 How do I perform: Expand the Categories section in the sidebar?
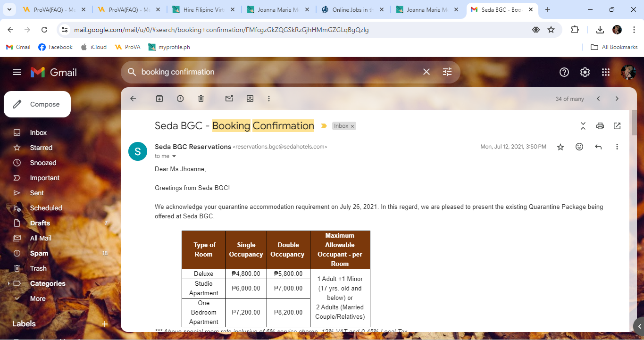(x=8, y=283)
